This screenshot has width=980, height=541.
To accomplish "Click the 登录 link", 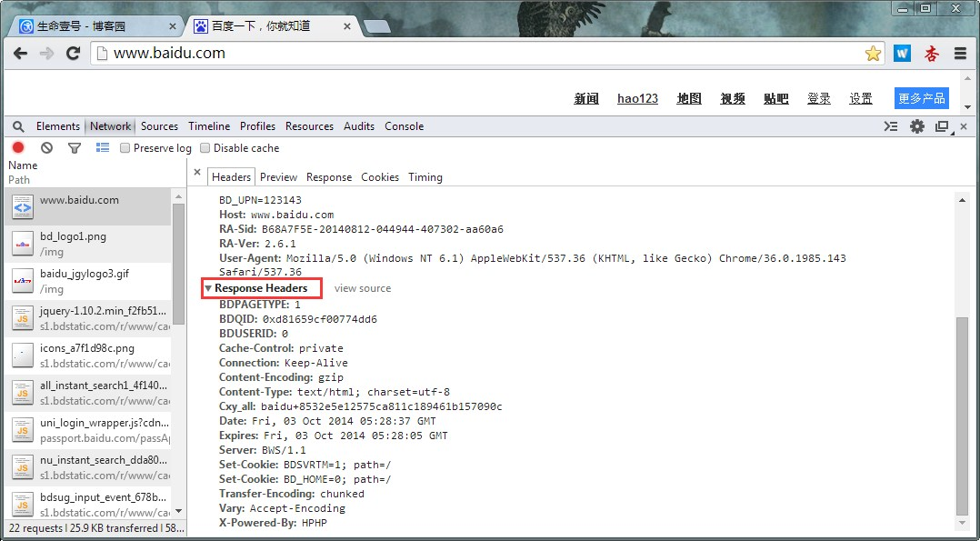I will (x=819, y=99).
